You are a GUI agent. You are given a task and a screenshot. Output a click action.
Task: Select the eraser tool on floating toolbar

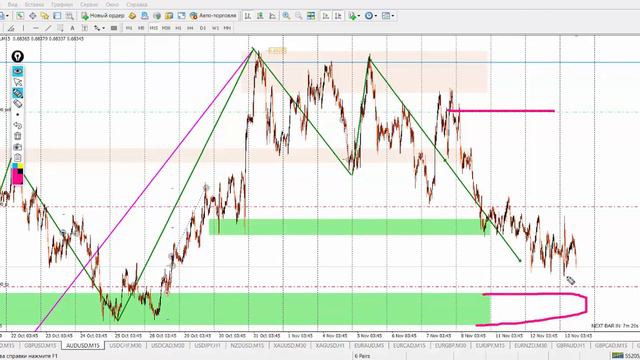18,104
